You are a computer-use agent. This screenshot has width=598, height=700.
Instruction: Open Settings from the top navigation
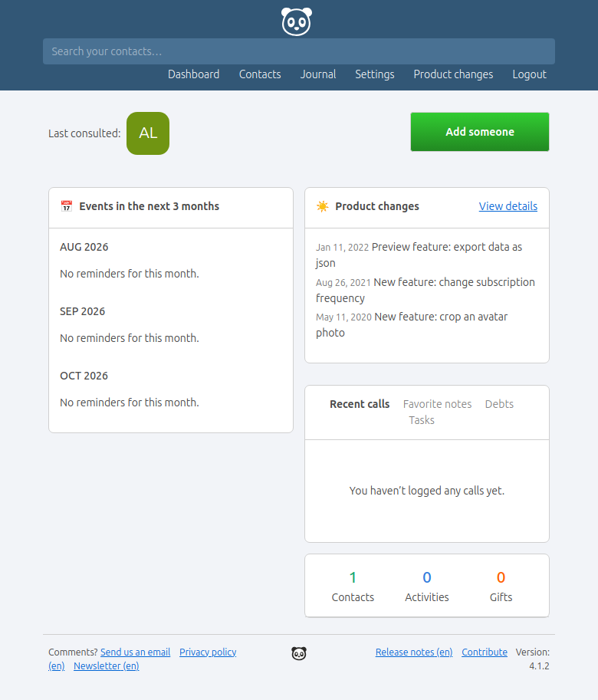[375, 74]
